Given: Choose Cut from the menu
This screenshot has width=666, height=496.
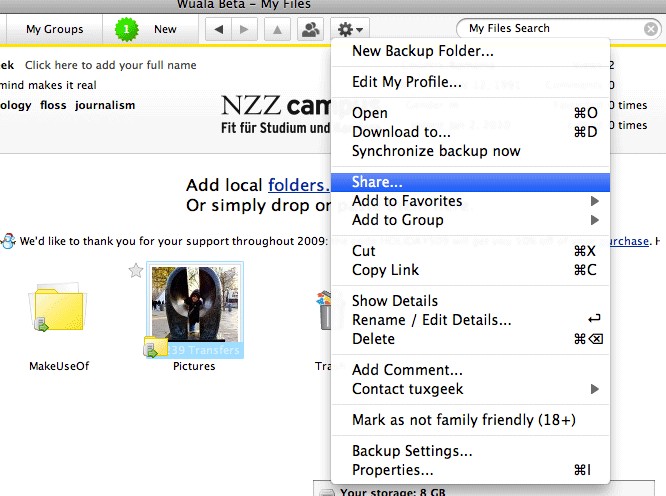Looking at the screenshot, I should [x=470, y=251].
